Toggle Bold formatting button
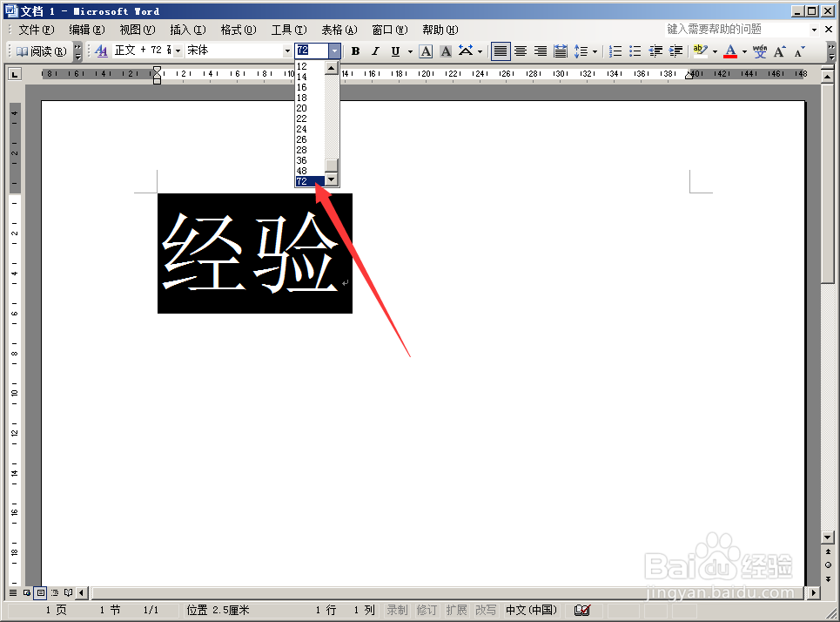The height and width of the screenshot is (622, 840). pyautogui.click(x=355, y=51)
